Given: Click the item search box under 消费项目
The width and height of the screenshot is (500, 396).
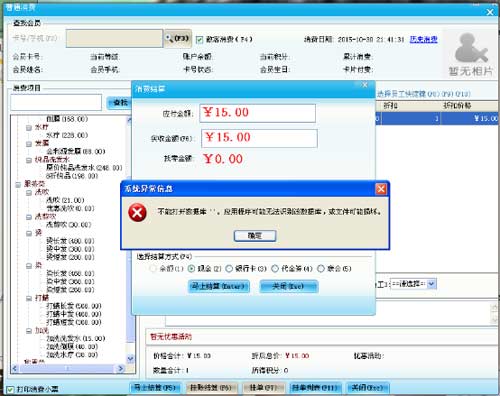Looking at the screenshot, I should point(56,102).
